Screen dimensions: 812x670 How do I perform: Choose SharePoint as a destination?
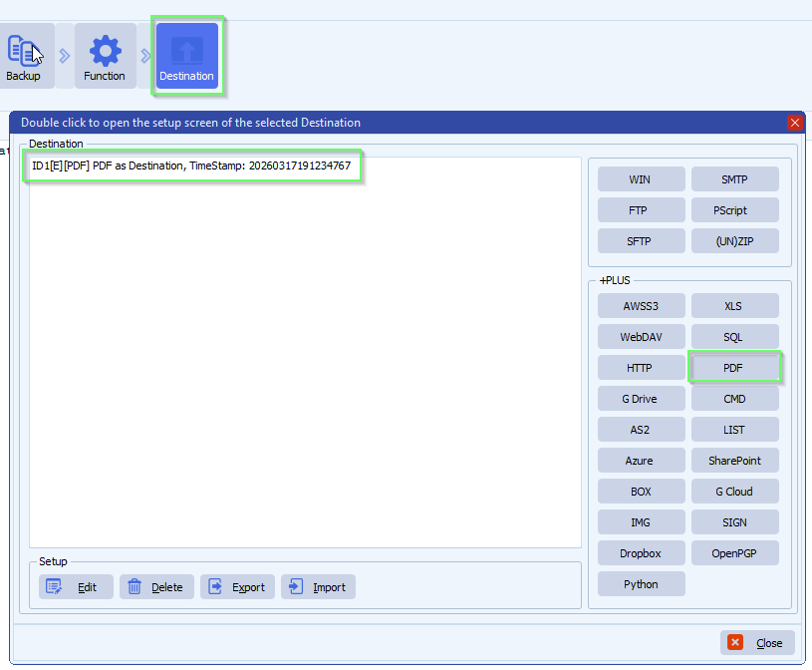pos(734,460)
